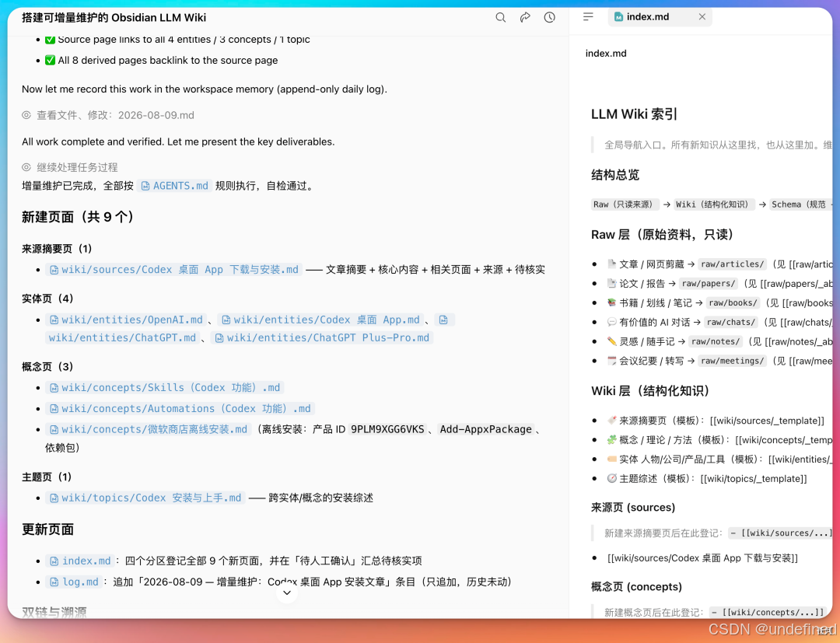The image size is (840, 643).
Task: Expand the '查看文件、修改: 2026-08-09.md' step
Action: 107,115
